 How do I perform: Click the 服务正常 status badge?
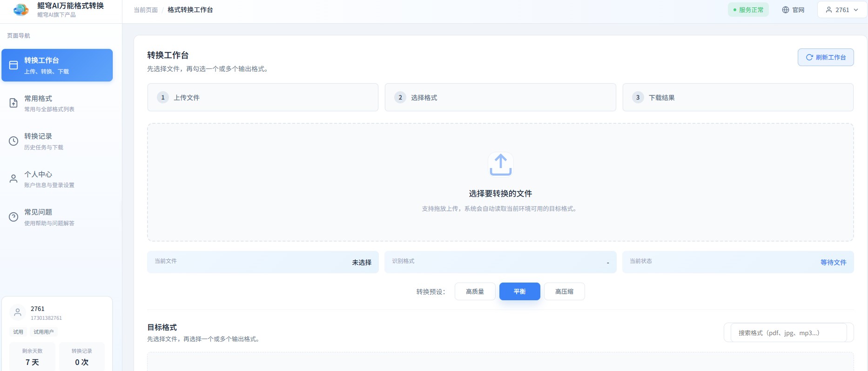point(748,10)
